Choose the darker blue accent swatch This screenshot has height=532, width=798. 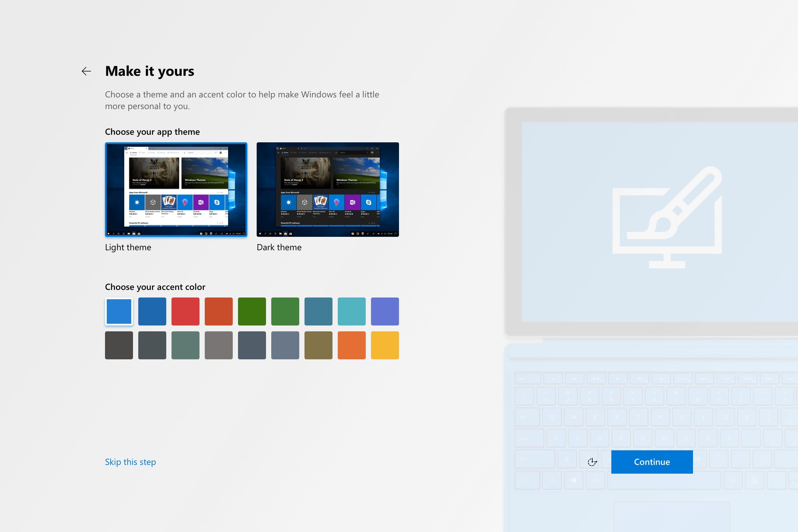pos(152,311)
